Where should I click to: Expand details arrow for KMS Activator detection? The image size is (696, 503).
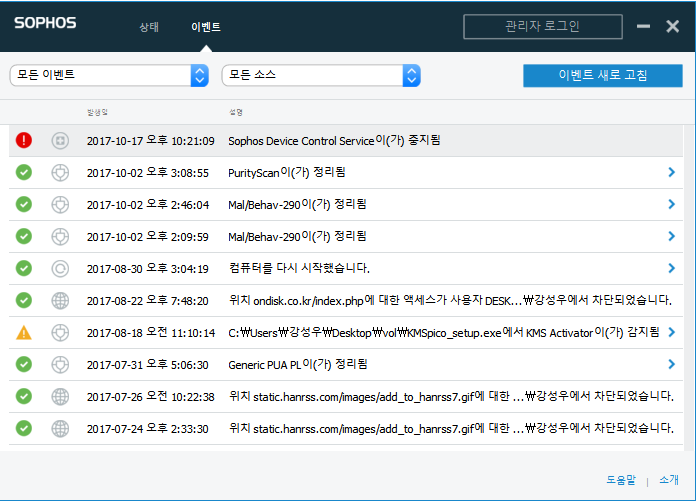click(x=672, y=332)
